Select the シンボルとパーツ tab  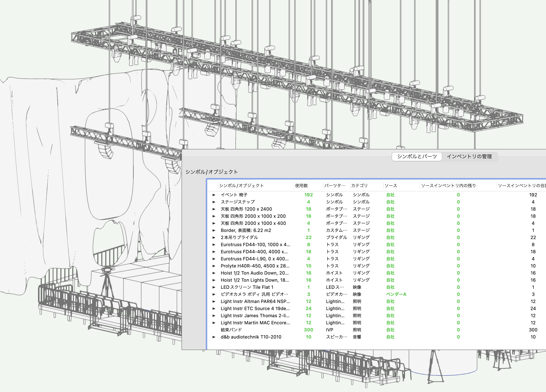click(417, 157)
